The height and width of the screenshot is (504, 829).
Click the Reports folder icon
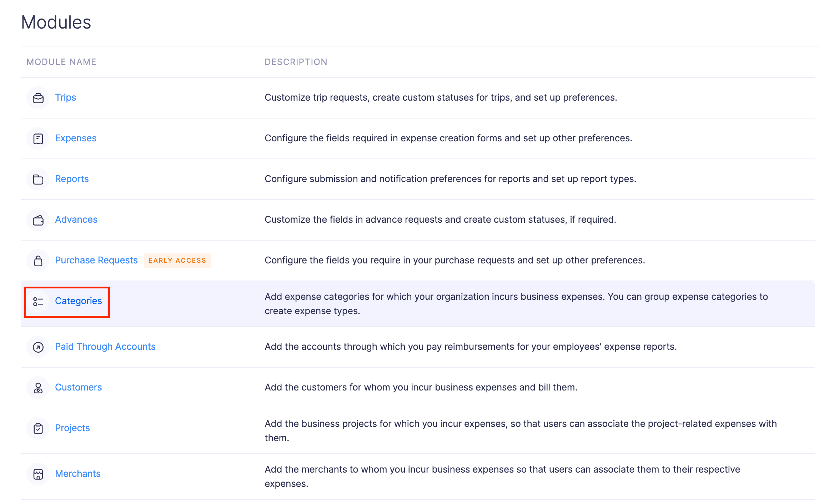[x=38, y=179]
